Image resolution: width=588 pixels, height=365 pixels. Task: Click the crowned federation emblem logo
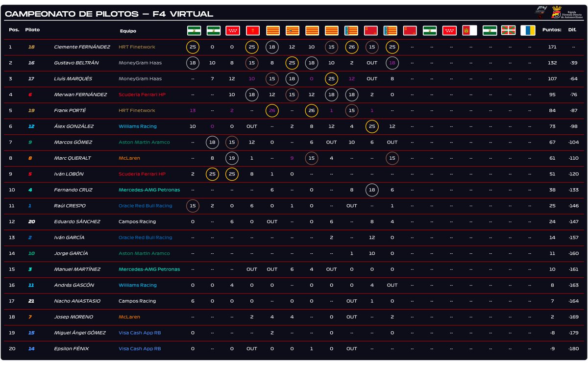pyautogui.click(x=556, y=12)
